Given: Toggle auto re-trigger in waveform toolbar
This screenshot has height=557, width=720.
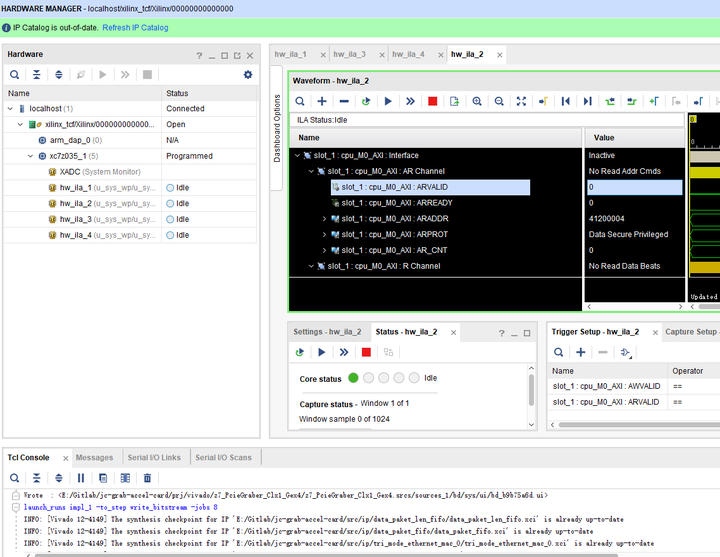Looking at the screenshot, I should pos(366,101).
